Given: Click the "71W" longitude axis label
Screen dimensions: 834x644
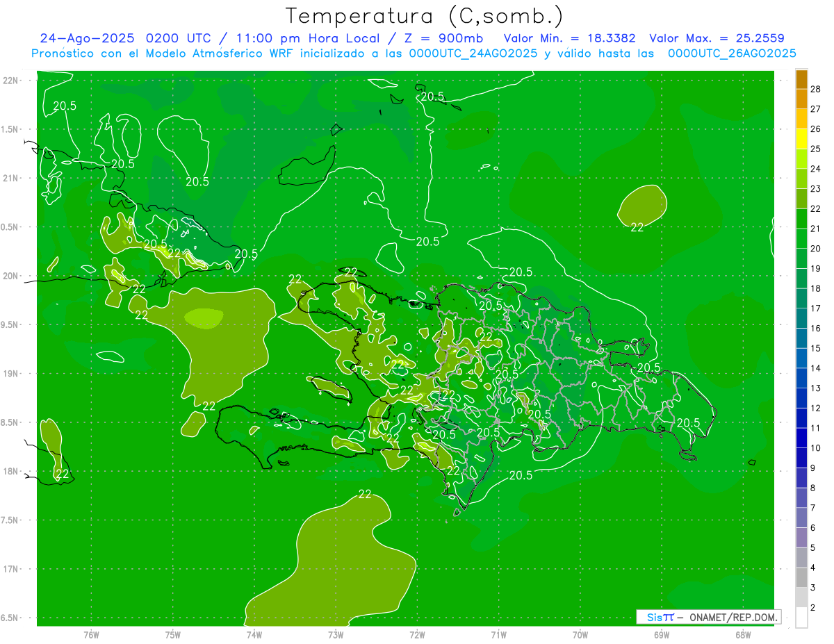Looking at the screenshot, I should coord(498,634).
